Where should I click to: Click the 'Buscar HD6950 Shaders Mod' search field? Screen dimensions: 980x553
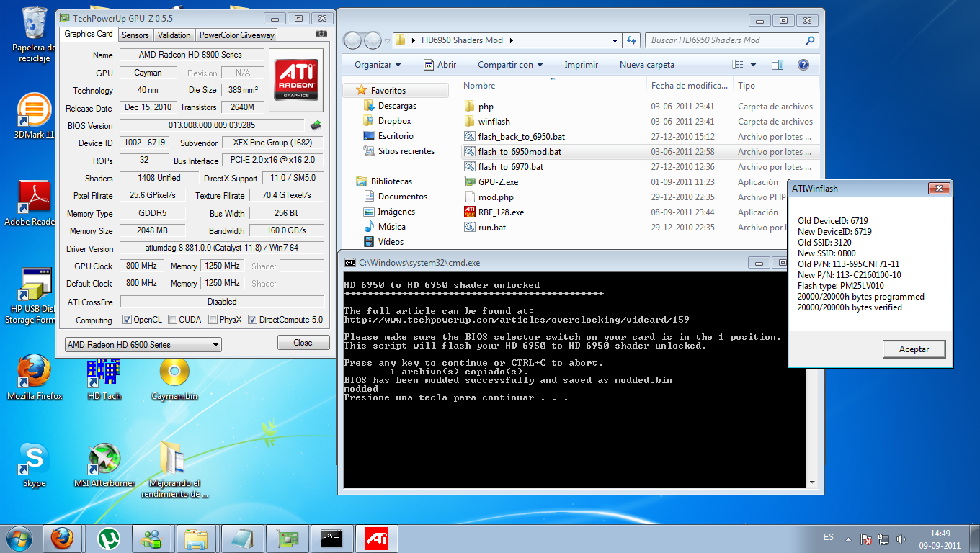pyautogui.click(x=731, y=40)
